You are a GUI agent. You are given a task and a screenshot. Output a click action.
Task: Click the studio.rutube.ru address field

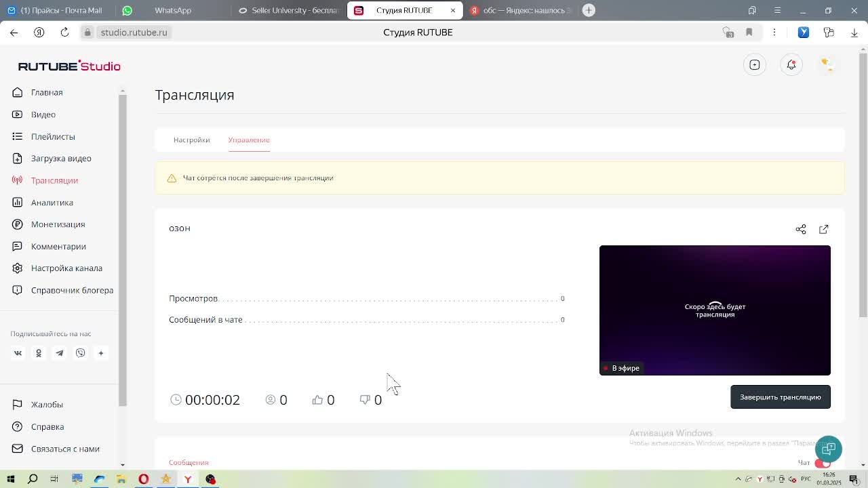(134, 33)
